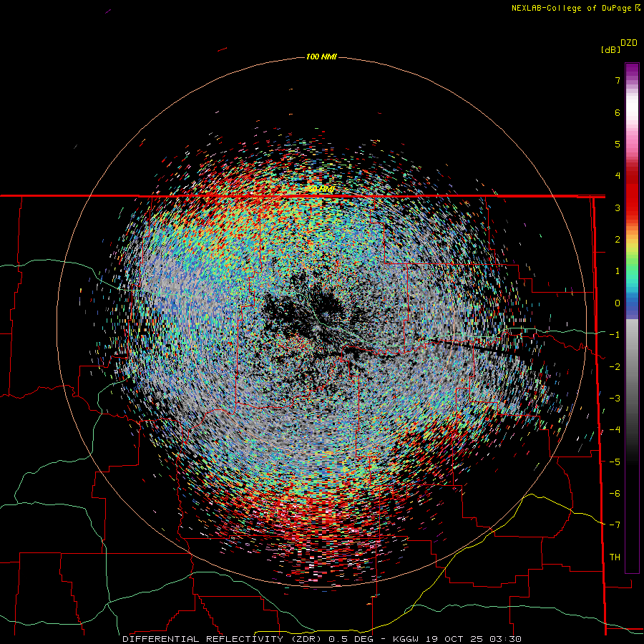Click the -1 value on color scale
This screenshot has width=644, height=644.
point(615,335)
